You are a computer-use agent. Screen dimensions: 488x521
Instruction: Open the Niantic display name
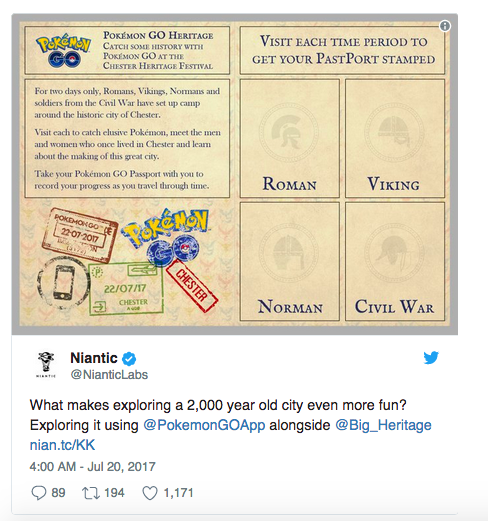point(94,358)
